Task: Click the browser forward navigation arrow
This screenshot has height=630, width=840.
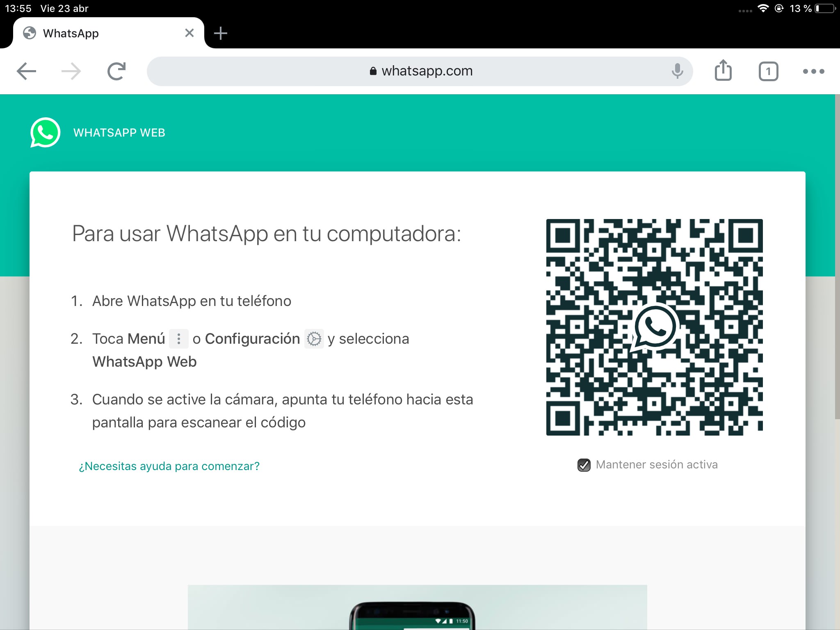Action: pyautogui.click(x=71, y=71)
